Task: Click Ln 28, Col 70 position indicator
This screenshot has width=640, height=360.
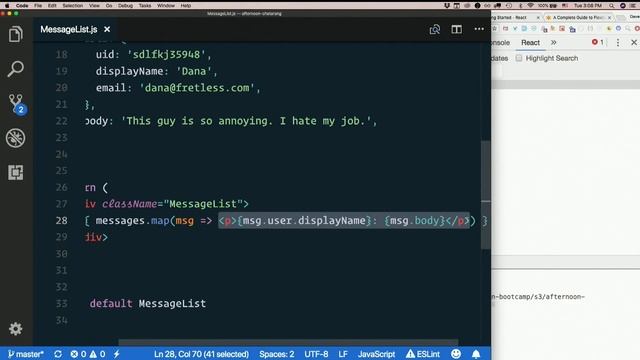Action: click(201, 354)
